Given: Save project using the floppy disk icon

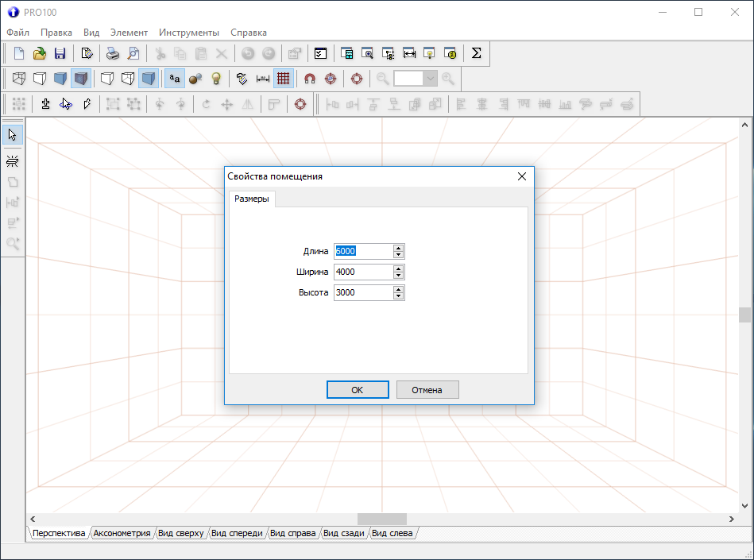Looking at the screenshot, I should [x=60, y=53].
